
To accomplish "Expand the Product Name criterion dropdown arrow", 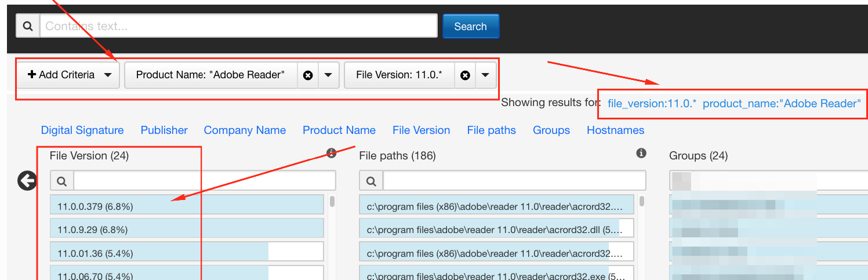I will point(328,75).
